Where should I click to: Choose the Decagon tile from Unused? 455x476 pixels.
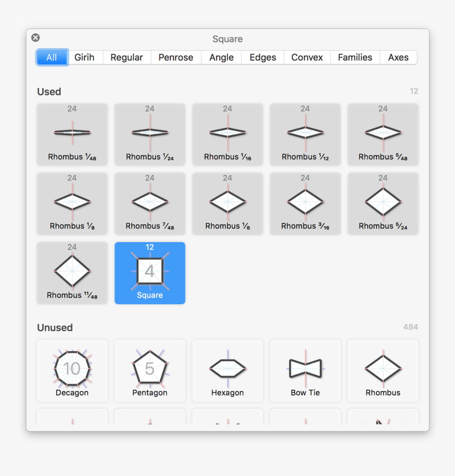point(72,370)
